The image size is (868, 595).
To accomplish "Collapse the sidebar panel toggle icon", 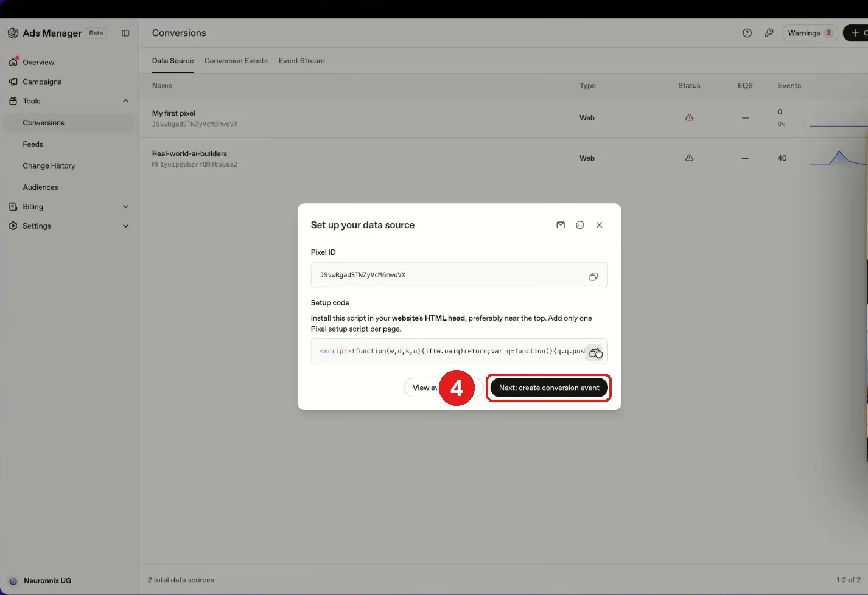I will tap(125, 33).
